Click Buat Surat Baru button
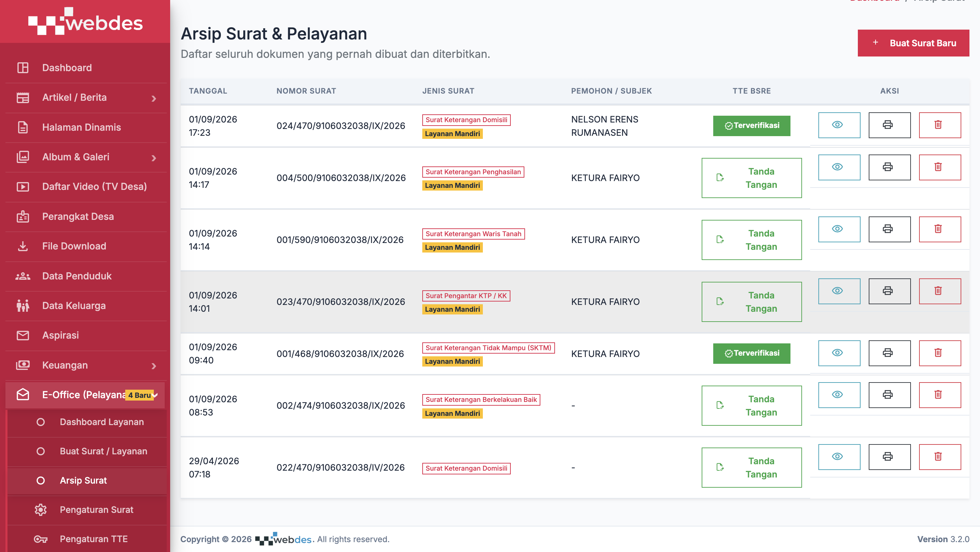 [913, 43]
